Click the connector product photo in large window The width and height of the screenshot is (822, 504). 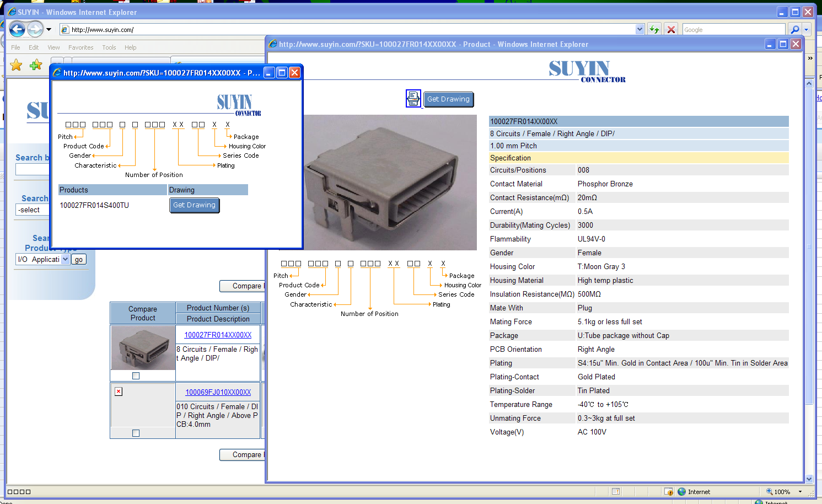[x=390, y=183]
